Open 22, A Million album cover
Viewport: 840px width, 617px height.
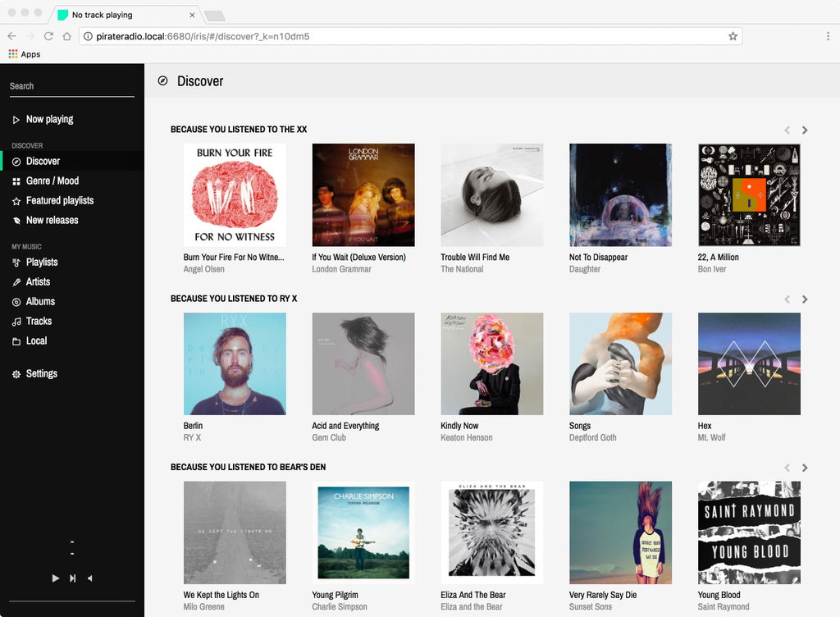749,195
